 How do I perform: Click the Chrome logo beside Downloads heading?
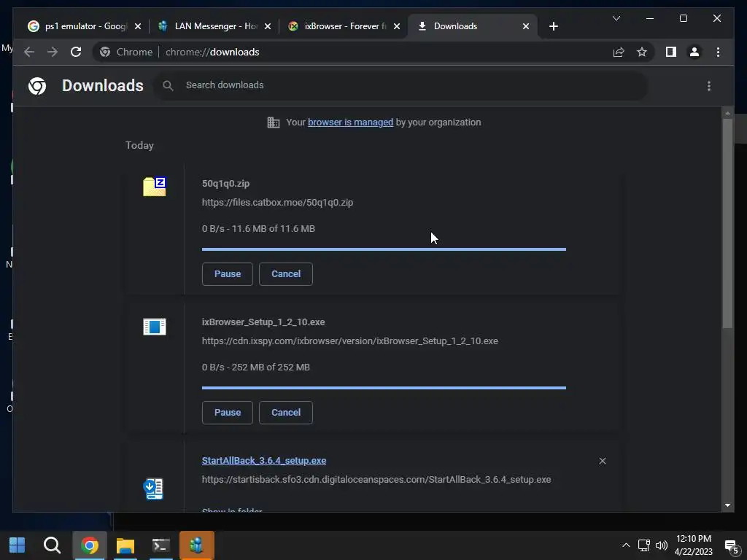pos(37,86)
